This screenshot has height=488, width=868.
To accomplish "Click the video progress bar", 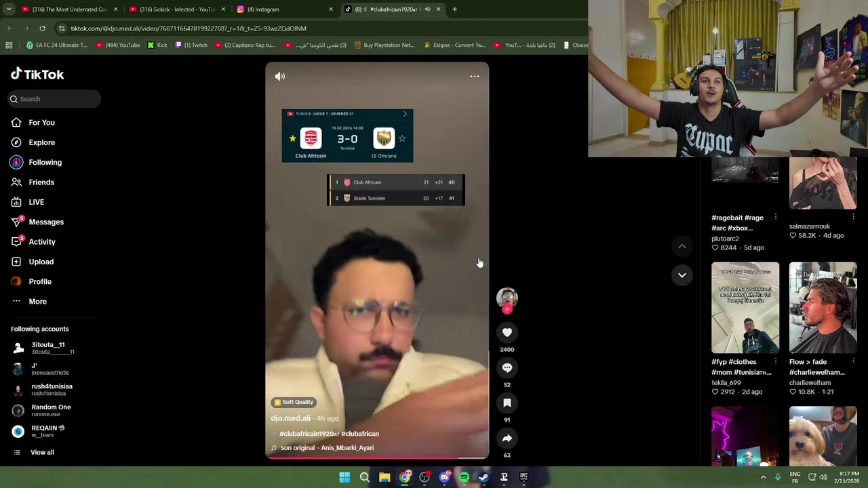I will [377, 457].
